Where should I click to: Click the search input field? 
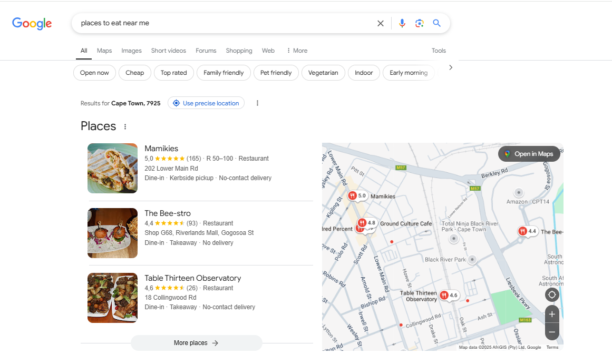point(225,23)
